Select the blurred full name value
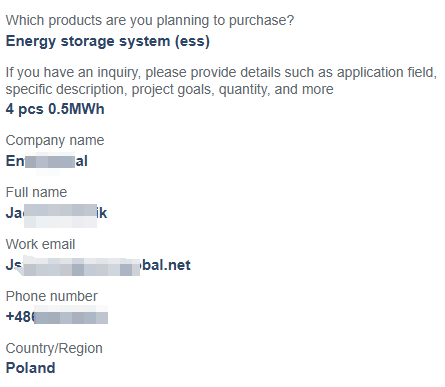Image resolution: width=445 pixels, height=387 pixels. (x=56, y=213)
